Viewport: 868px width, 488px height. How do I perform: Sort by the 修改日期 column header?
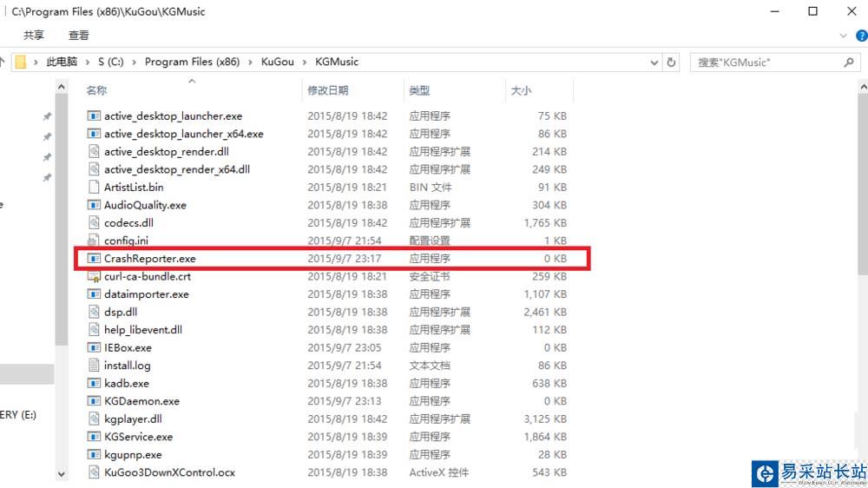click(328, 90)
